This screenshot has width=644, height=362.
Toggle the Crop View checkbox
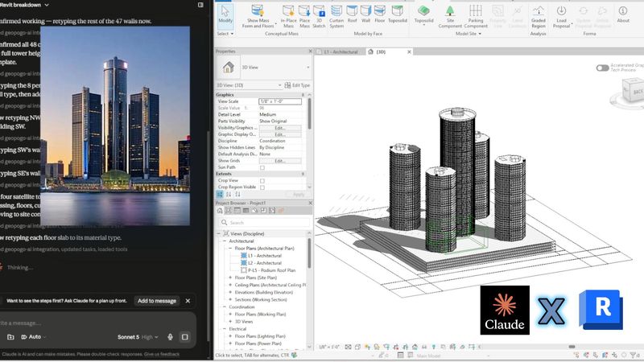point(262,180)
